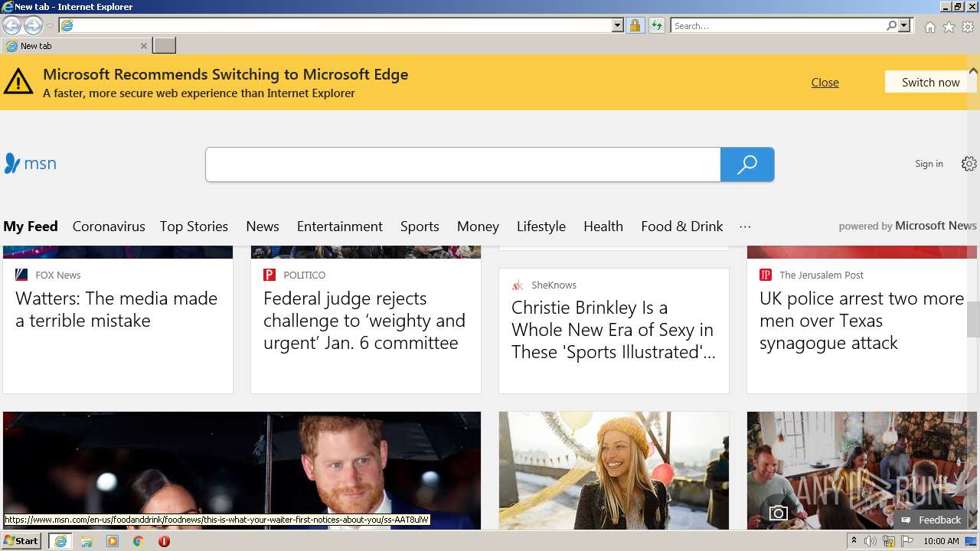Launch the media player taskbar icon

113,541
